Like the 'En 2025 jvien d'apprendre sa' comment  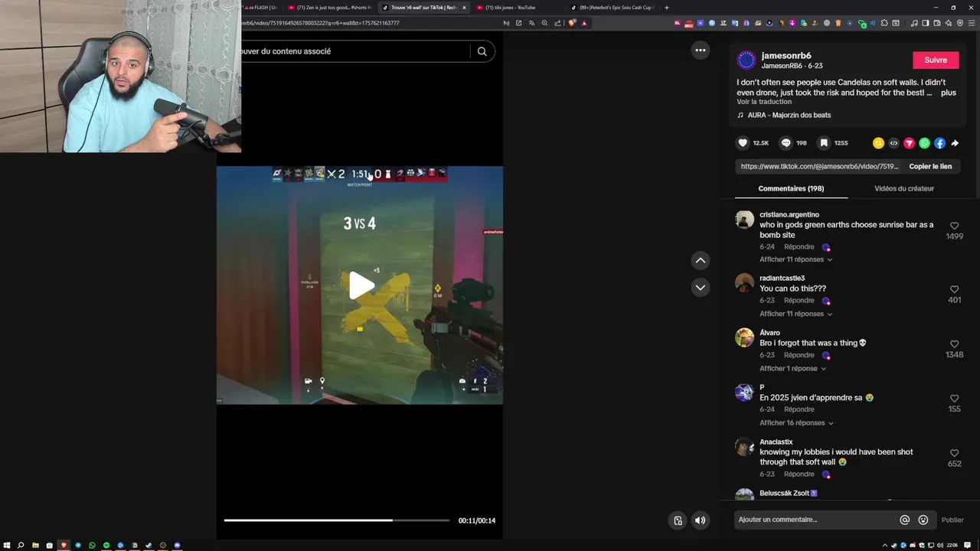coord(954,399)
